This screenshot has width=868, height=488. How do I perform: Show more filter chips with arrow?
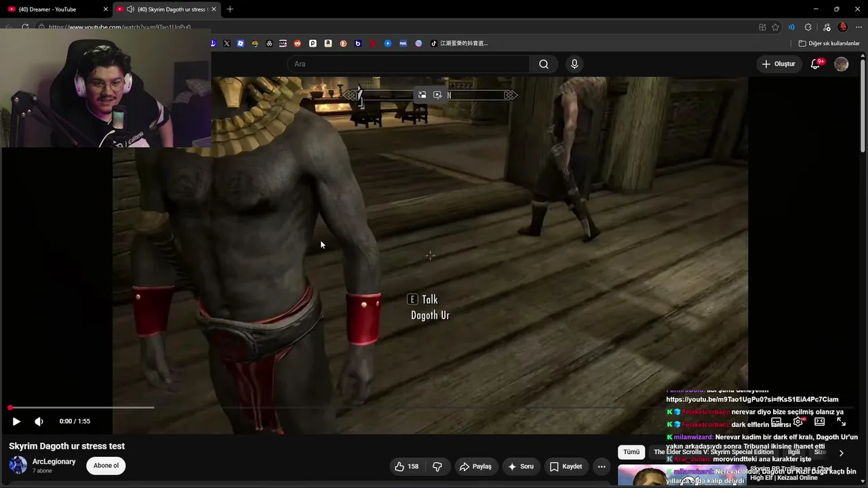(x=841, y=453)
